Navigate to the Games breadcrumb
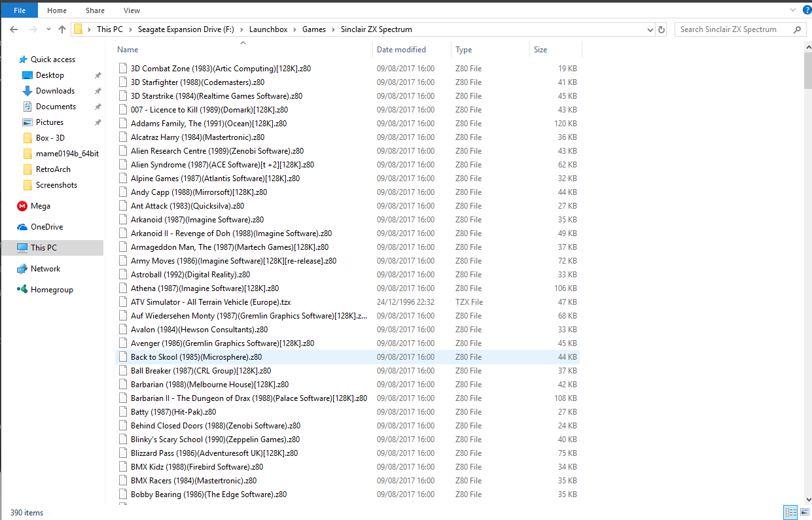This screenshot has height=520, width=812. tap(314, 29)
